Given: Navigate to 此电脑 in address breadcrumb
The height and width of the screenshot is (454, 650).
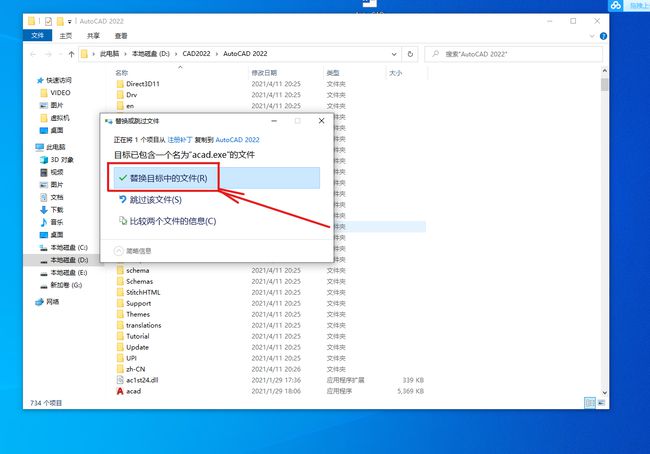Looking at the screenshot, I should tap(109, 53).
